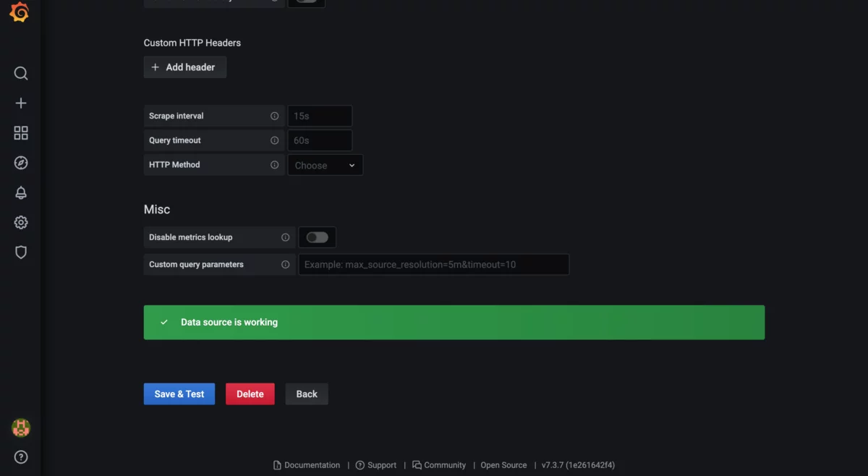Show the Scrape interval info tooltip
868x476 pixels.
(x=274, y=116)
